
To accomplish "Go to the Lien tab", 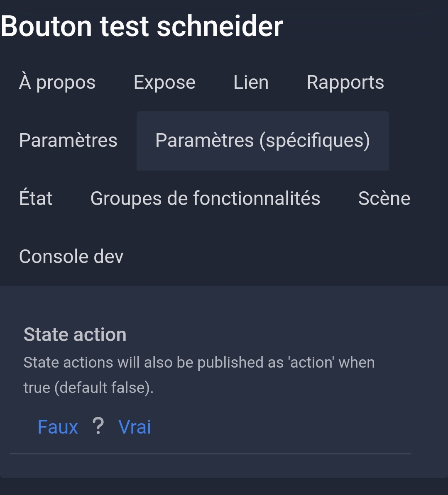I will click(251, 83).
